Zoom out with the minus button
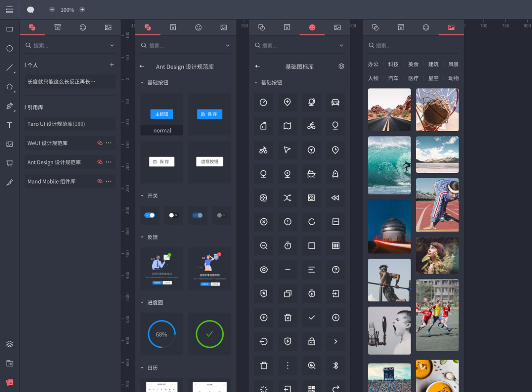This screenshot has height=392, width=532. [52, 9]
